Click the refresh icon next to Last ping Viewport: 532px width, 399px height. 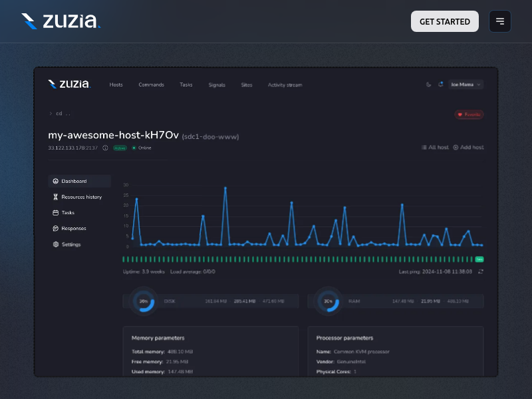pyautogui.click(x=481, y=271)
